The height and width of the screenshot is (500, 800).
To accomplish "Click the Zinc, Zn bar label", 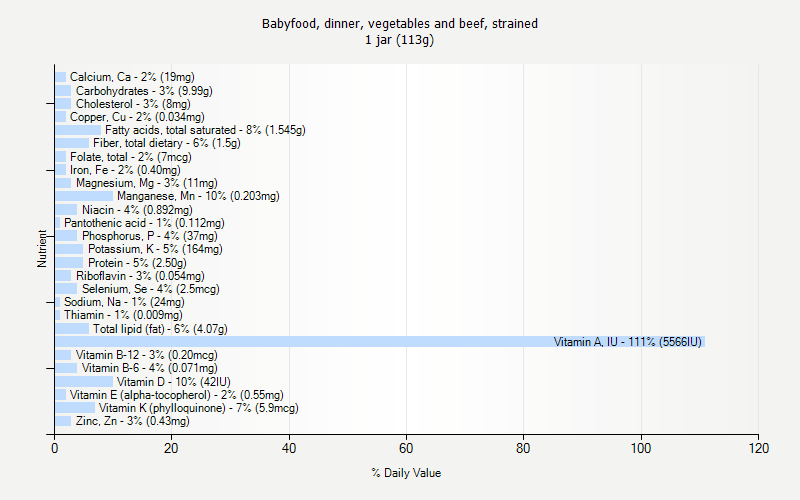I will [133, 421].
